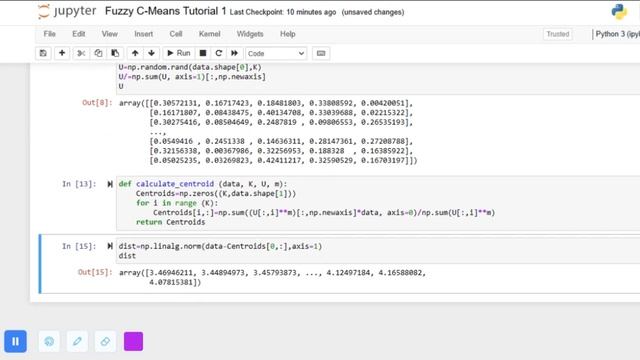Click the round pointer tool icon
This screenshot has height=360, width=640.
point(49,341)
